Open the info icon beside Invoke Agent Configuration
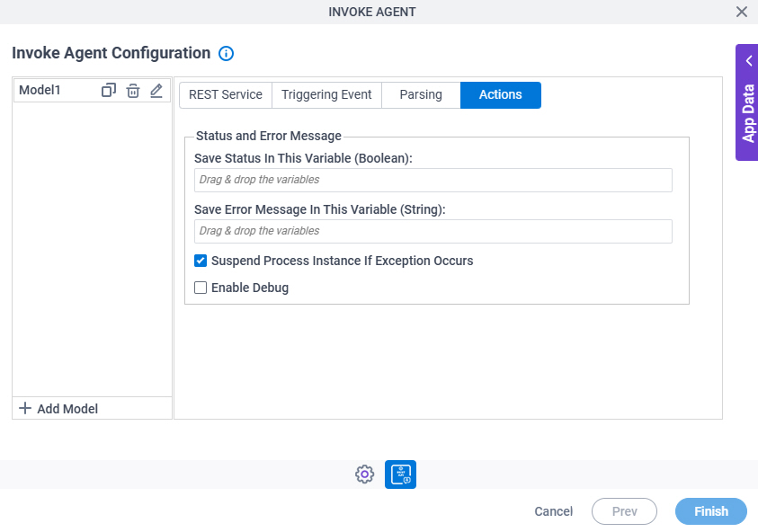 pyautogui.click(x=226, y=53)
